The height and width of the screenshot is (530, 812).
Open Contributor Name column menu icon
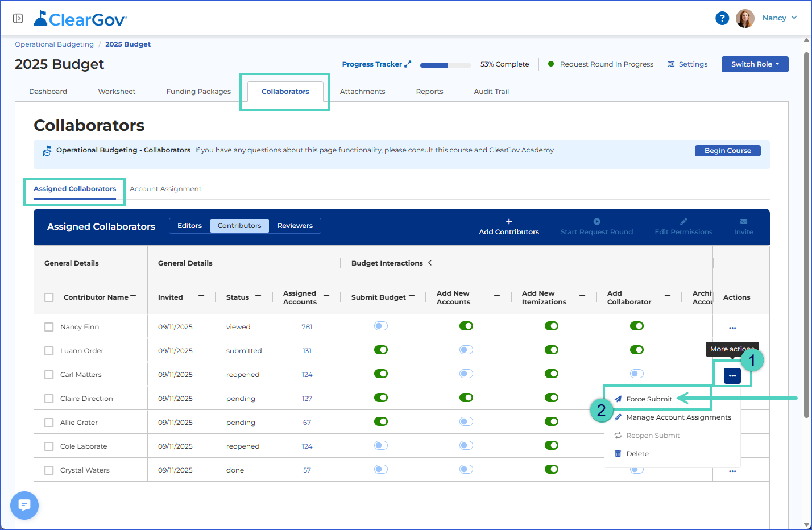[133, 297]
